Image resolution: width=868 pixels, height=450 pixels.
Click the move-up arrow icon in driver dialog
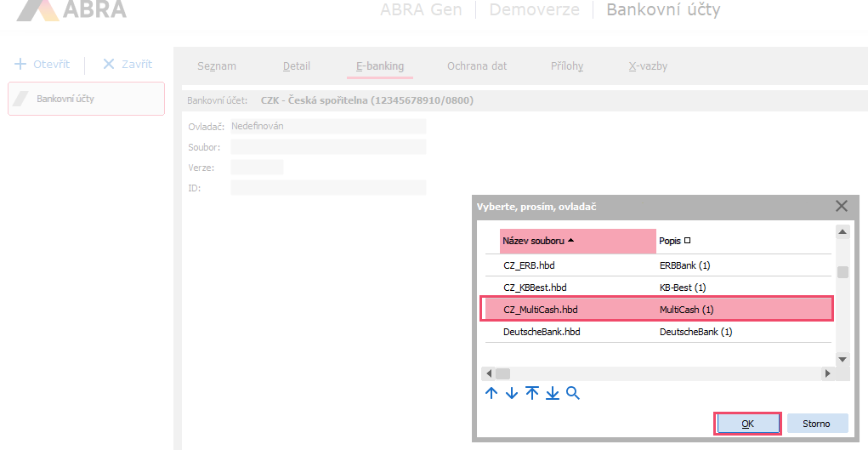(491, 394)
